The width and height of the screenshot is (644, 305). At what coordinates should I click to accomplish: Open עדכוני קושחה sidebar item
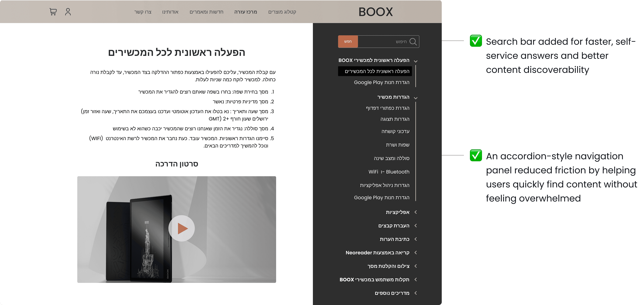395,131
